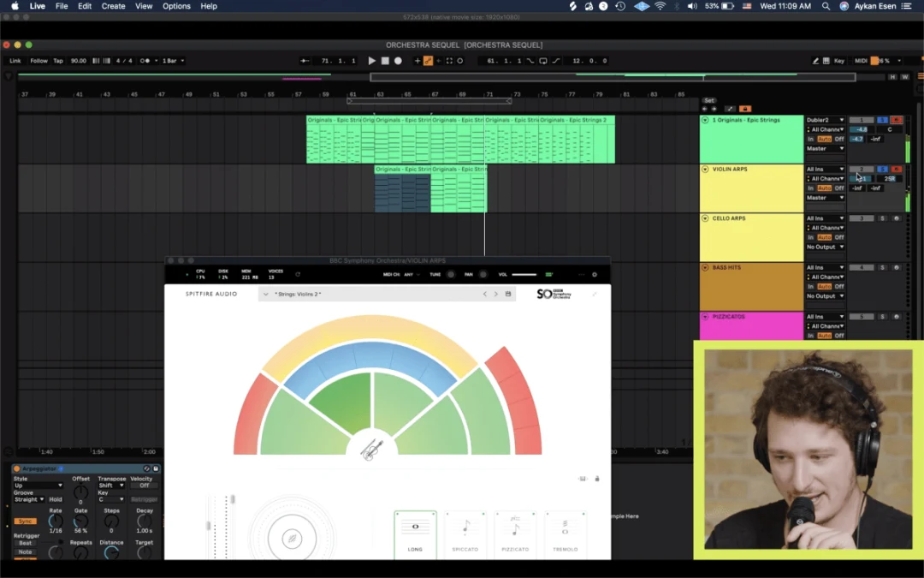Toggle the orange Automation Arm button
Image resolution: width=924 pixels, height=578 pixels.
pos(429,61)
